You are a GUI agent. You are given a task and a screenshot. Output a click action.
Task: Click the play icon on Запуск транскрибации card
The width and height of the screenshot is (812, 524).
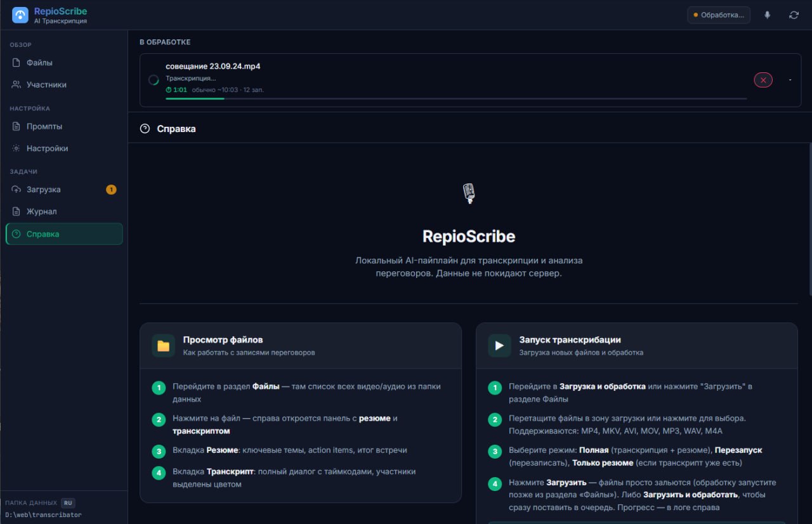pos(499,346)
